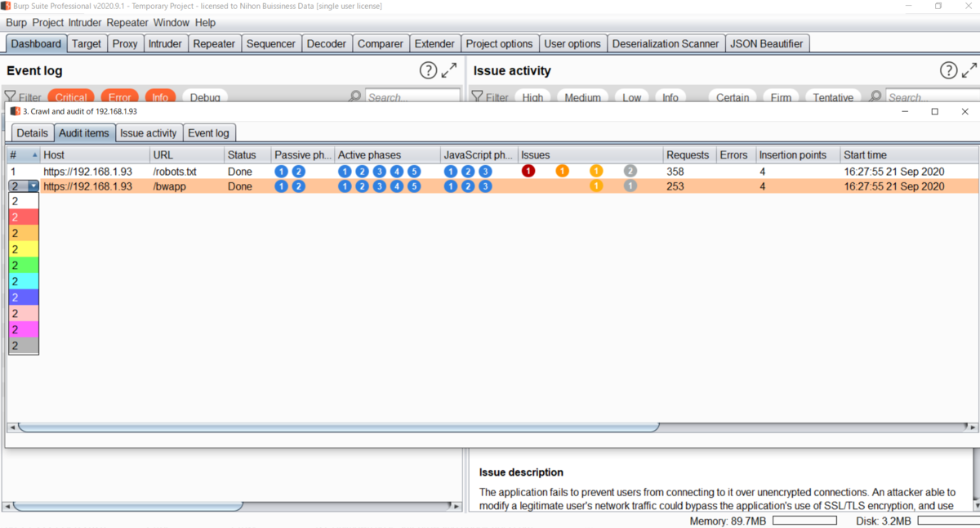Click the Issue activity search field
The image size is (980, 528).
[932, 97]
